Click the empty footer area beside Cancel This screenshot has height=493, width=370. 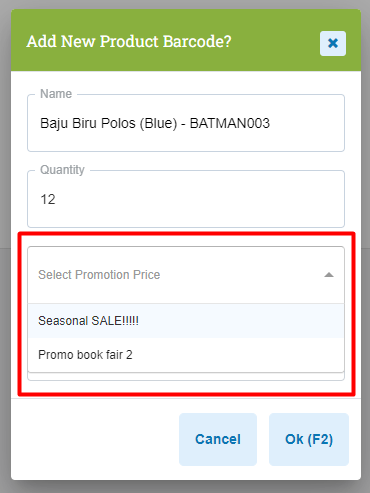[x=95, y=439]
